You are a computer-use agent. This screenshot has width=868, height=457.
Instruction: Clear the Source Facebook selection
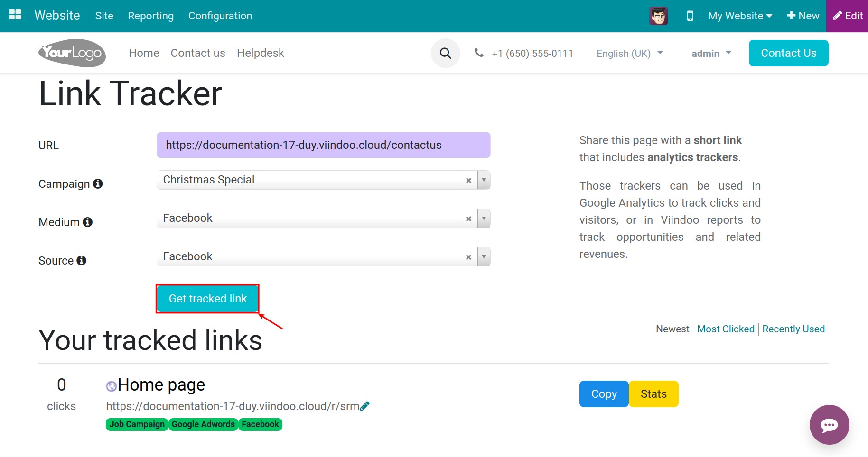(x=468, y=257)
